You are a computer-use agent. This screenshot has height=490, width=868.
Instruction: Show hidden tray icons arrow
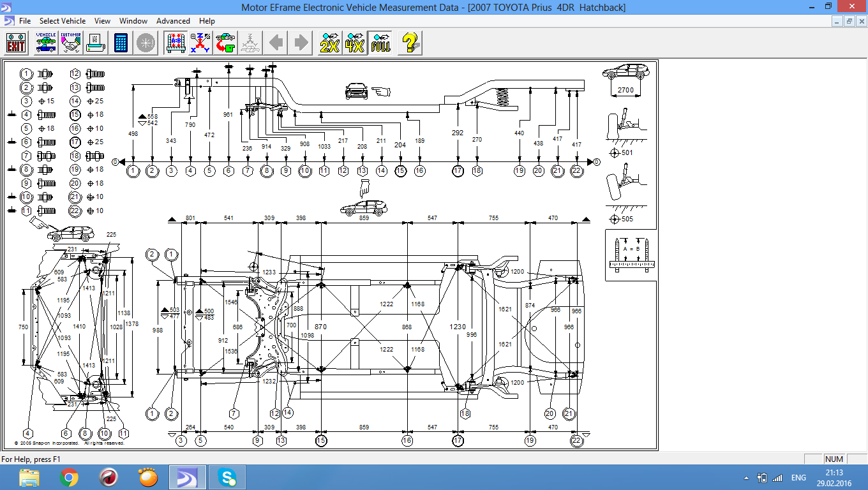[x=746, y=477]
